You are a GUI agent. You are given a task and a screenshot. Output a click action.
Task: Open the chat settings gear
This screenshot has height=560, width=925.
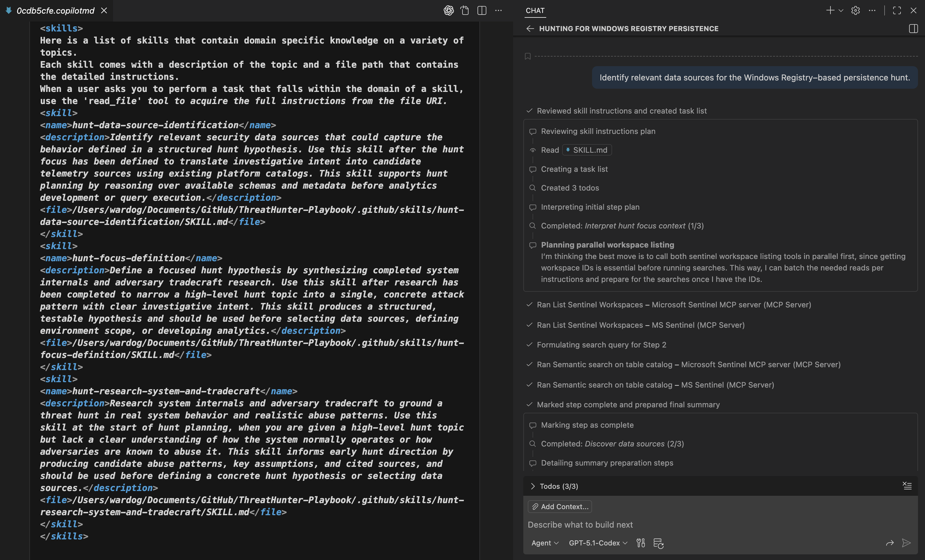(855, 10)
